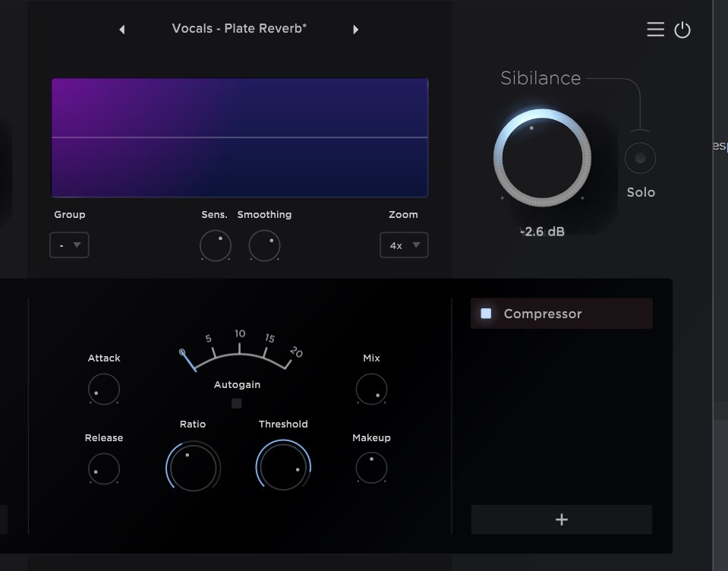Click the Ratio knob
The width and height of the screenshot is (728, 571).
193,465
